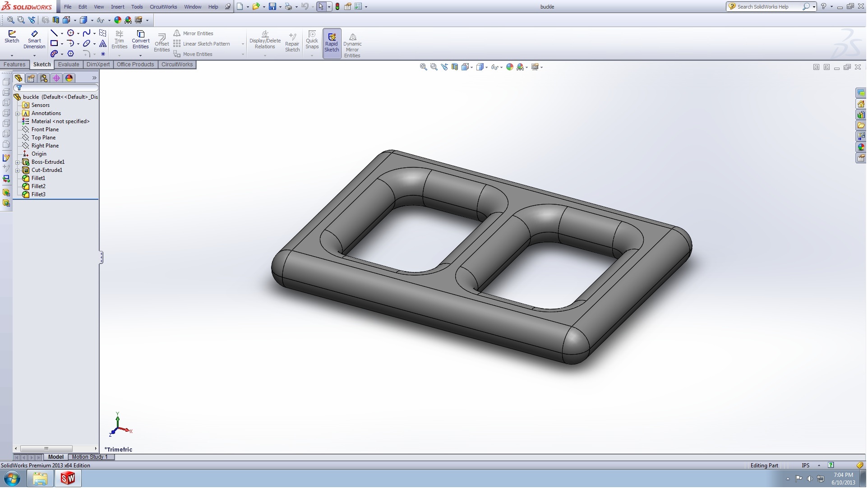Image resolution: width=868 pixels, height=489 pixels.
Task: Click the feature tree filter field
Action: pos(56,88)
